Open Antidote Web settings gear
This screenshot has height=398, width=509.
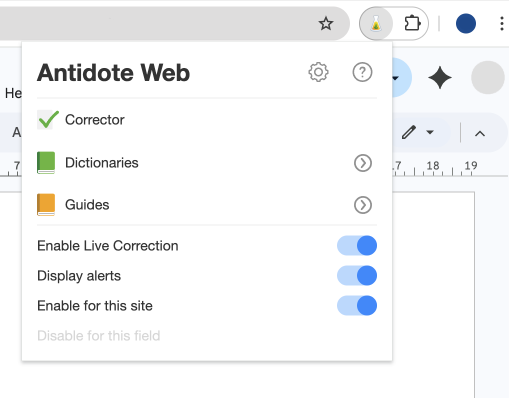pyautogui.click(x=318, y=72)
